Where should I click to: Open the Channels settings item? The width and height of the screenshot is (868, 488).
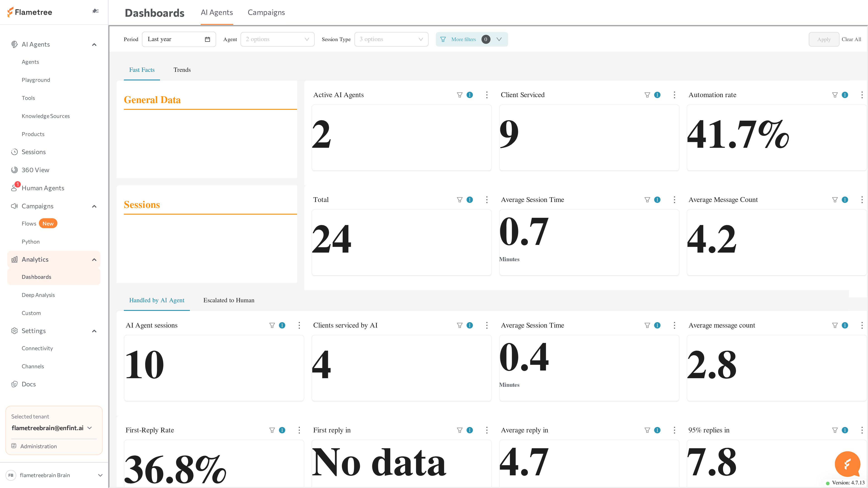pos(33,366)
